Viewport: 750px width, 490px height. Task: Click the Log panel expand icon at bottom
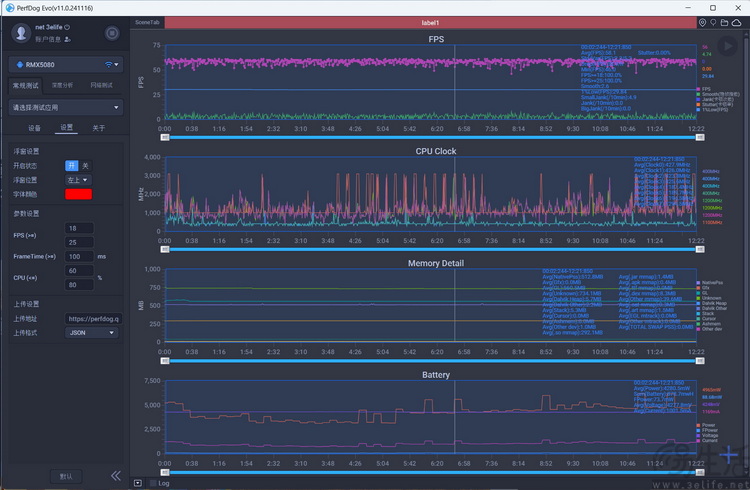pos(138,483)
